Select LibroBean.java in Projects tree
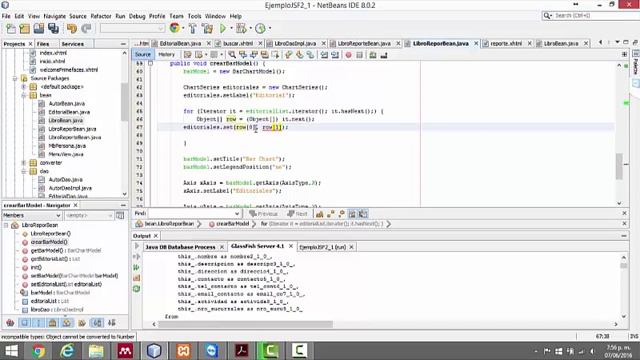Screen dimensions: 640x360 coord(65,120)
